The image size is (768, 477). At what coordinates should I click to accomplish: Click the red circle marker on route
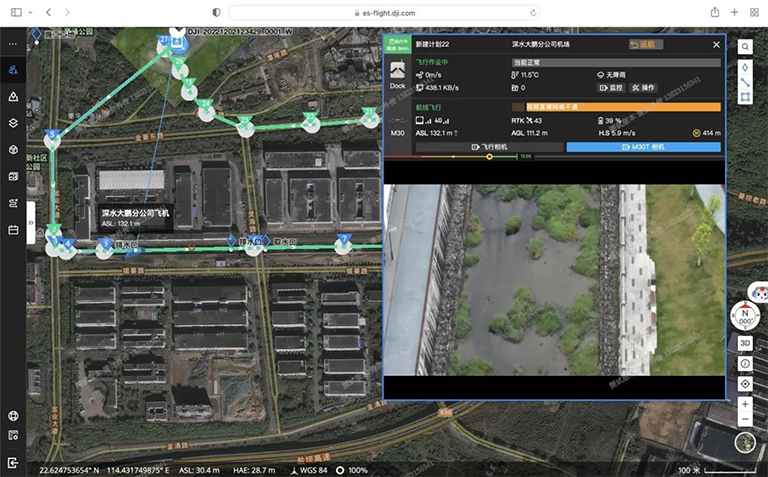pos(192,247)
